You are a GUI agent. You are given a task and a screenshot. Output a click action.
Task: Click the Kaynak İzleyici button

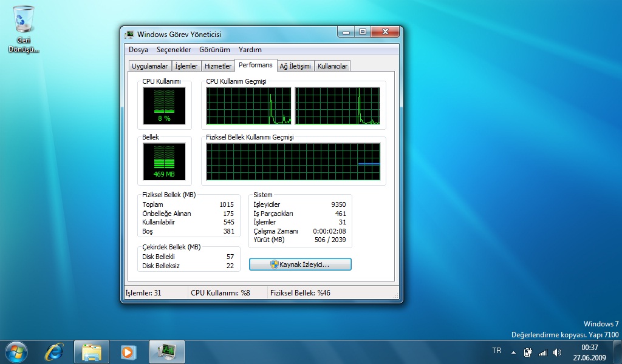pyautogui.click(x=300, y=265)
